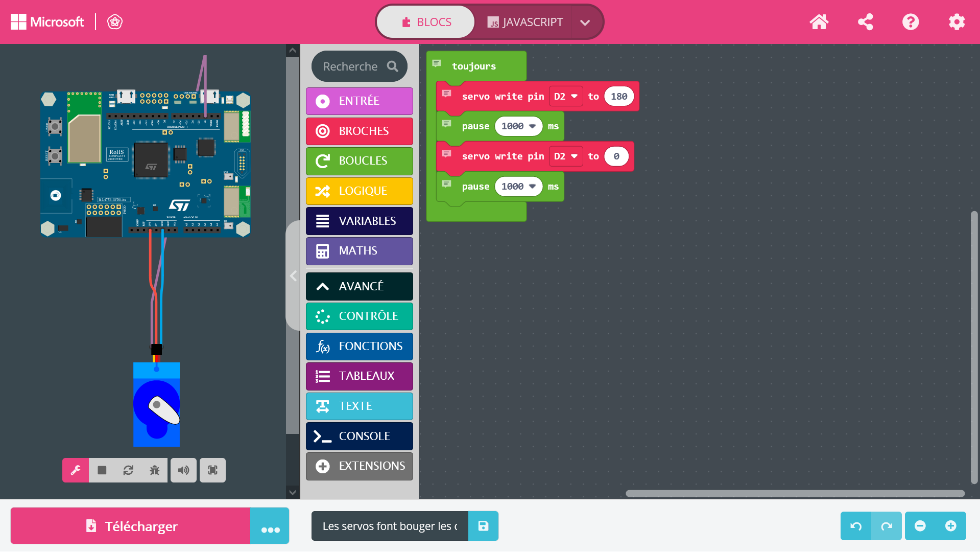This screenshot has width=980, height=552.
Task: Restart the simulator
Action: [x=128, y=470]
